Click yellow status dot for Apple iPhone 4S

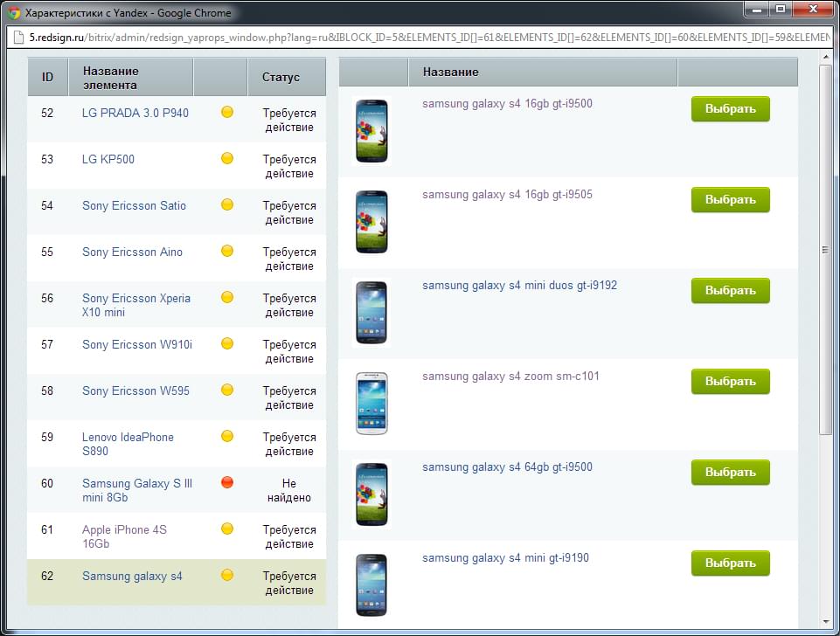tap(227, 529)
